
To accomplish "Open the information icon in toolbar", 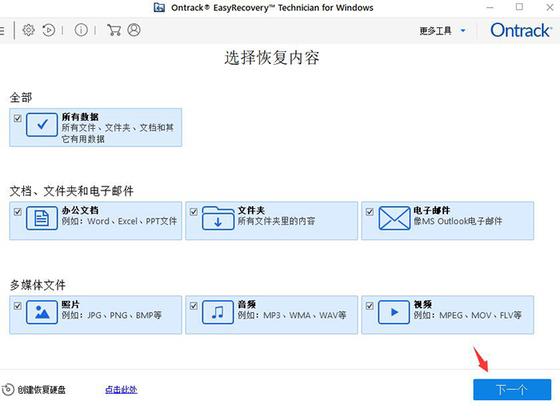I will 81,30.
